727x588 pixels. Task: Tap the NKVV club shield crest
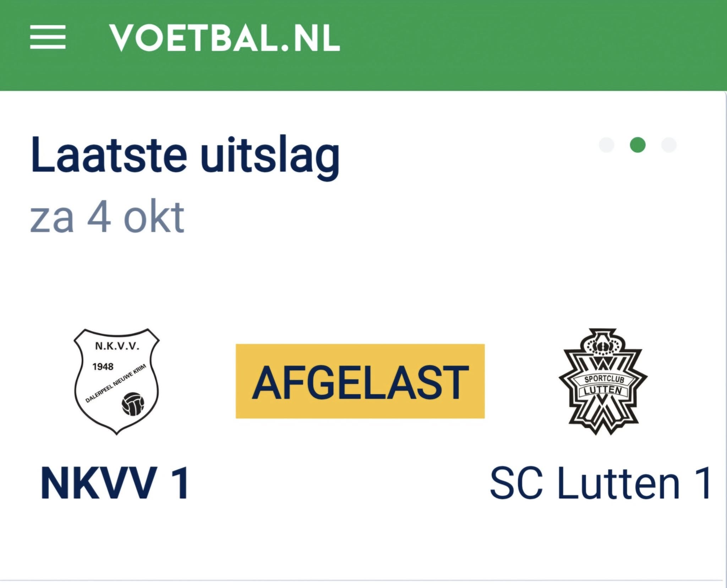click(x=116, y=381)
